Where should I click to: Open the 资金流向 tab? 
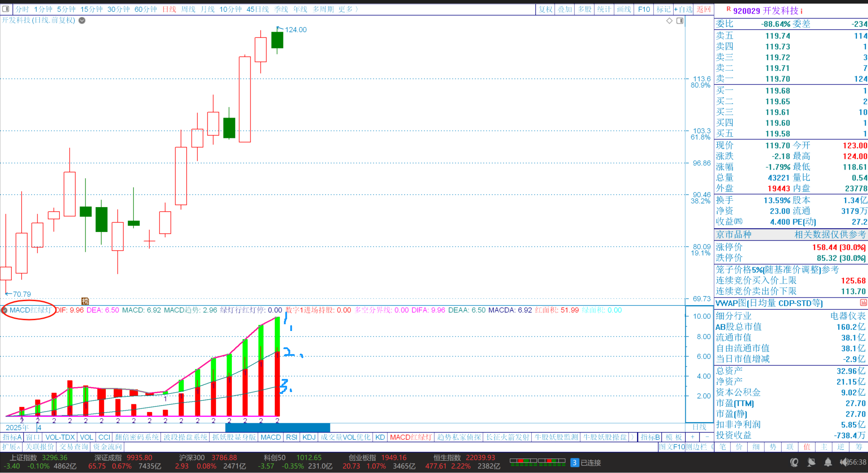108,447
